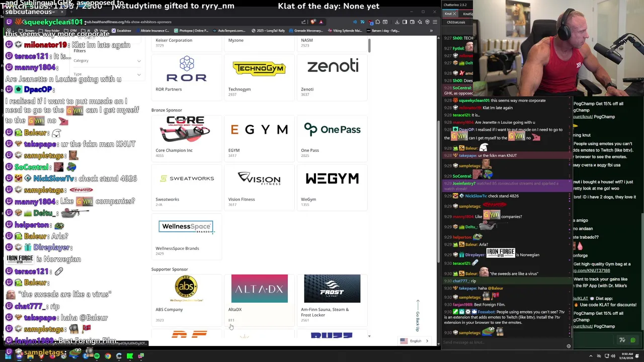The image size is (644, 362).
Task: Click the browser address bar URL
Action: [x=129, y=22]
